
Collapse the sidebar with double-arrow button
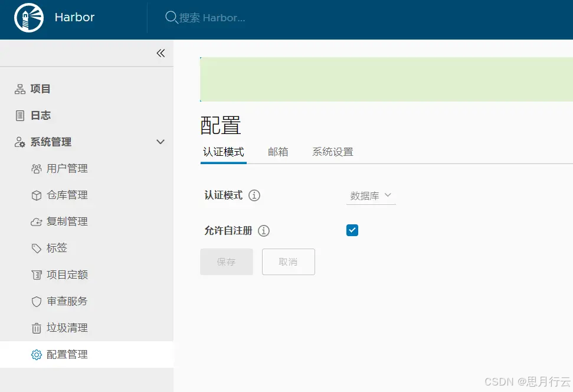click(x=161, y=53)
